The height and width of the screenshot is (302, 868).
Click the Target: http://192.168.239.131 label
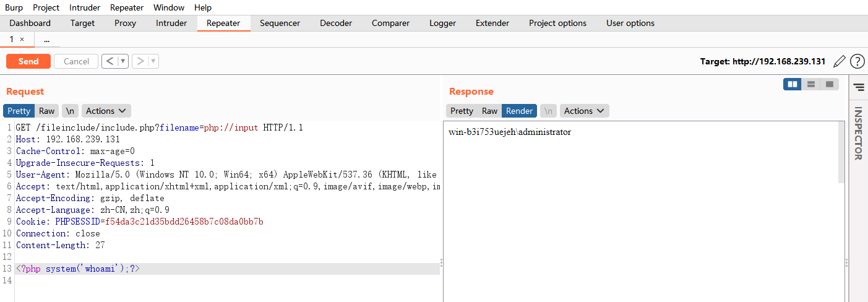(763, 61)
